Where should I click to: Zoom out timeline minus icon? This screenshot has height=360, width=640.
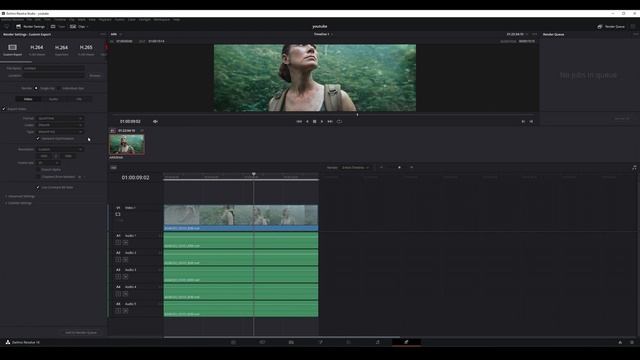click(x=381, y=167)
